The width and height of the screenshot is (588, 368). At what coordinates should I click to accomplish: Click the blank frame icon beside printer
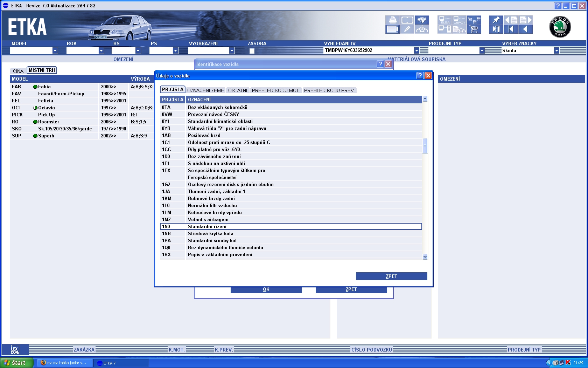pos(407,20)
